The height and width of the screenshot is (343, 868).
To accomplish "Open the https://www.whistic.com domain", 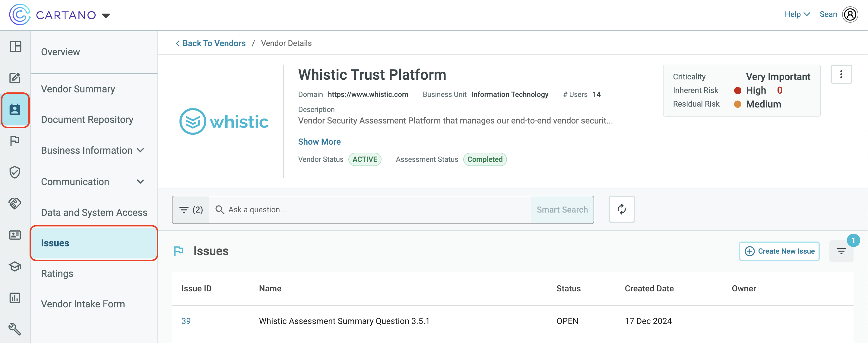I will pyautogui.click(x=368, y=95).
